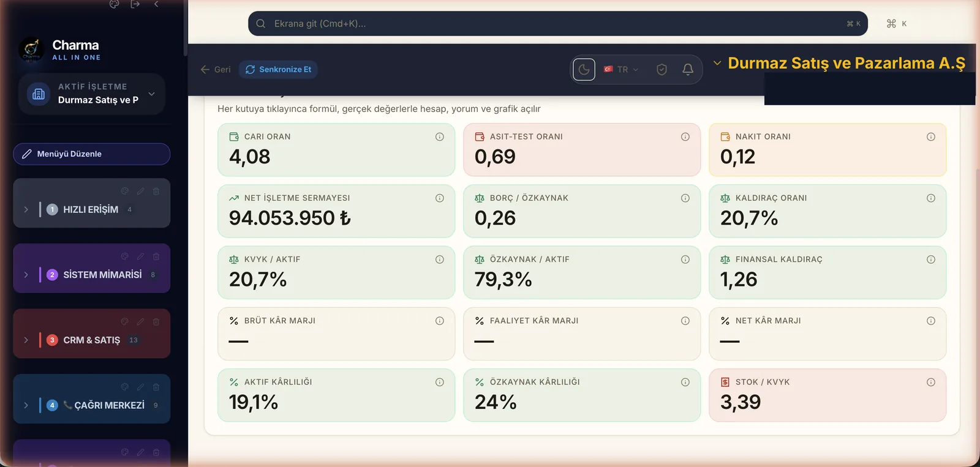Collapse the sidebar with the chevron
Screen dimensions: 980x467
point(156,4)
